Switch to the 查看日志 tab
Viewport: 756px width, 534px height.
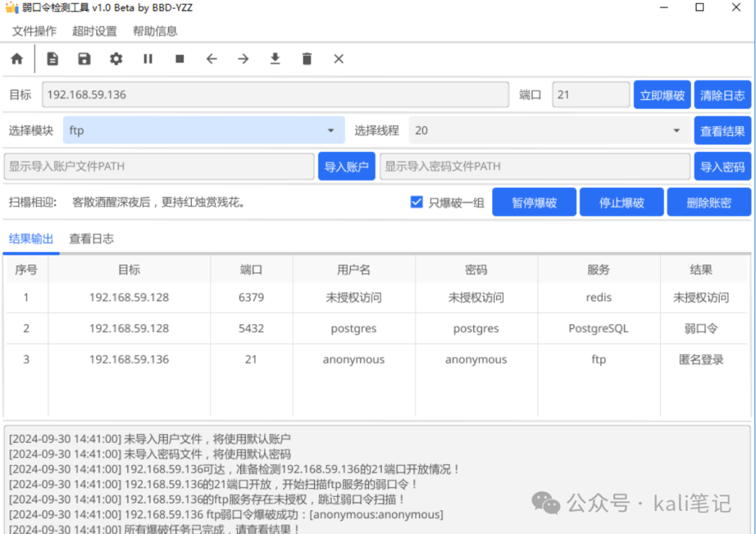[91, 238]
